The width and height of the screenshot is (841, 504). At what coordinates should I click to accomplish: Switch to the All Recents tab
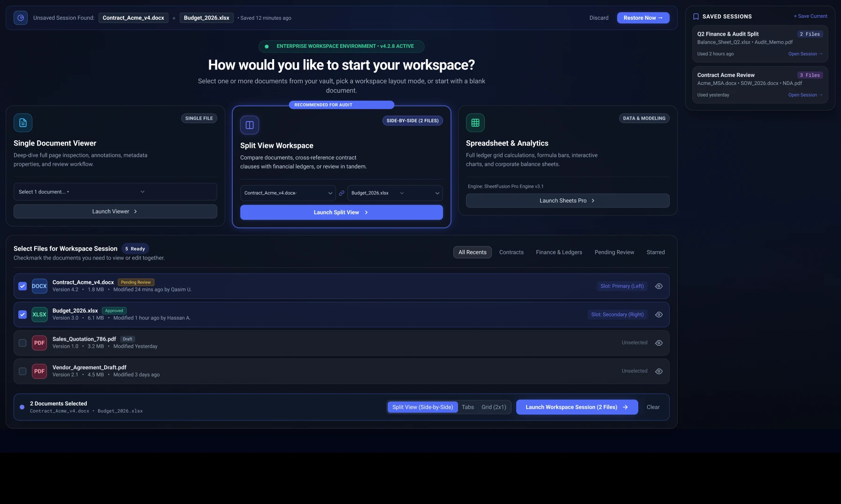pos(473,252)
